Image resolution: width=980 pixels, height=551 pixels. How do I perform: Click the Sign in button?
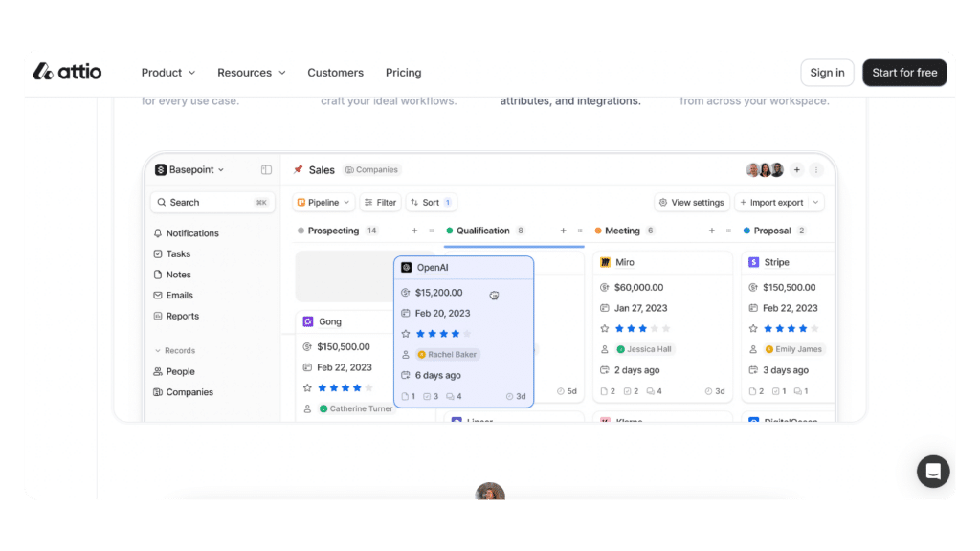pyautogui.click(x=827, y=73)
